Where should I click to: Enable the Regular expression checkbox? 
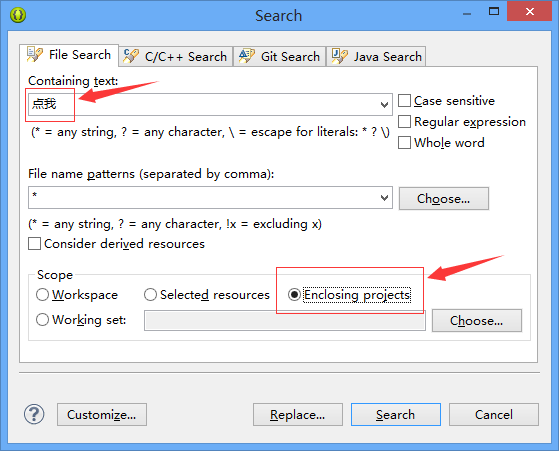pos(404,122)
